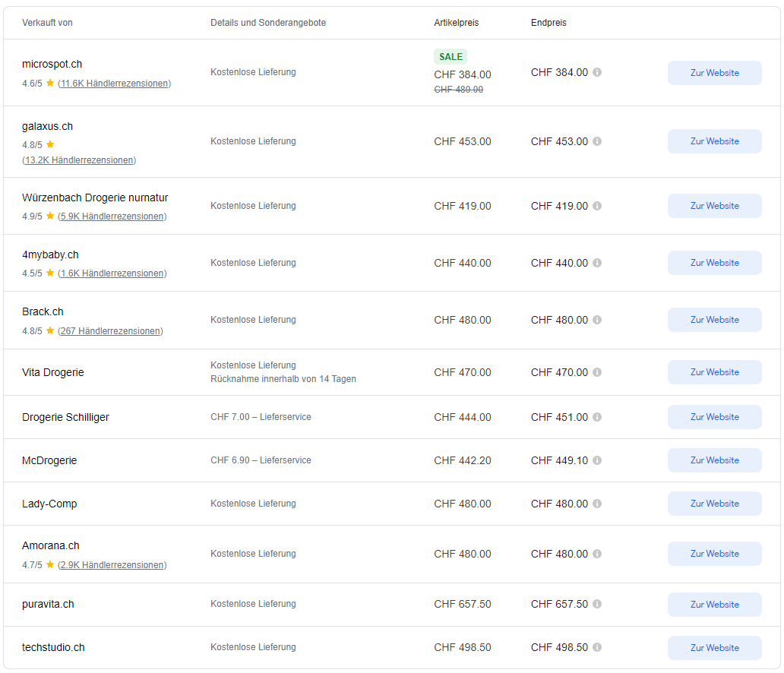Click info icon beside puravita.ch CHF 657.50
Viewport: 784px width, 673px height.
coord(597,605)
